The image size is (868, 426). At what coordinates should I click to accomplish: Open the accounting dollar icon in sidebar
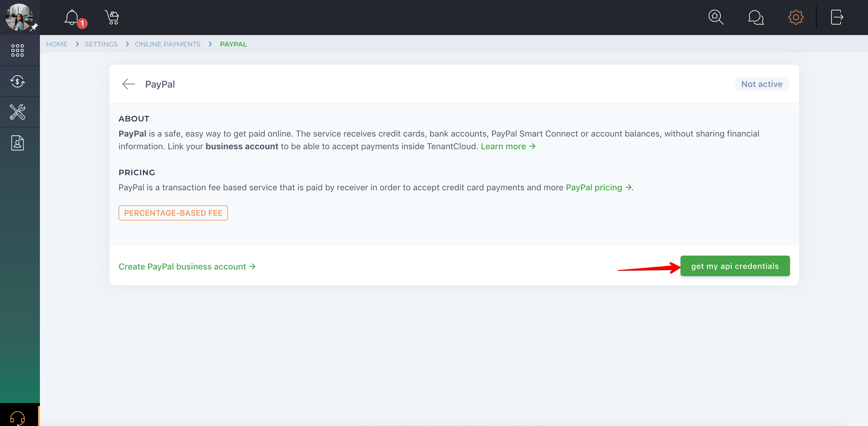click(x=18, y=81)
